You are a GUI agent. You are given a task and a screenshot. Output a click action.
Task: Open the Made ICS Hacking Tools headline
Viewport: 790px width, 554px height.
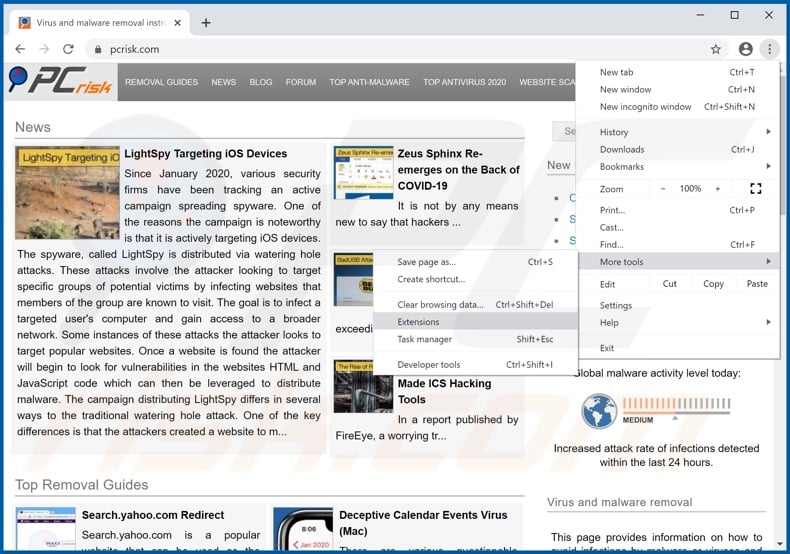444,391
